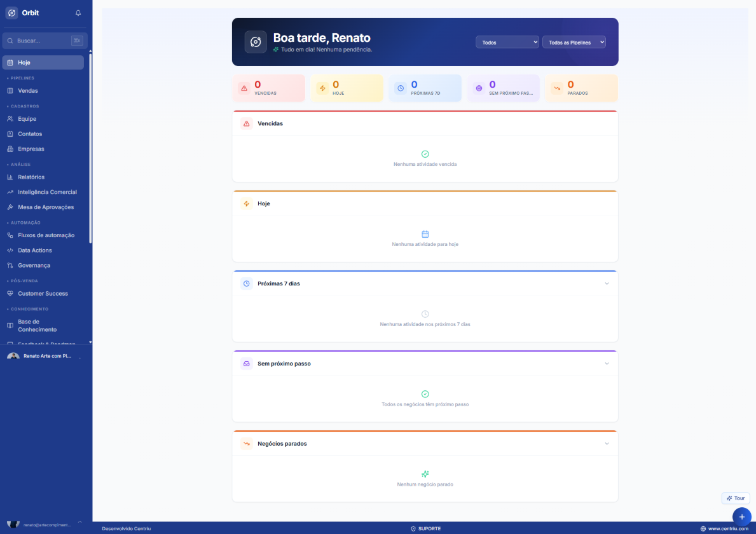This screenshot has width=756, height=534.
Task: Open Contatos menu item
Action: click(43, 134)
